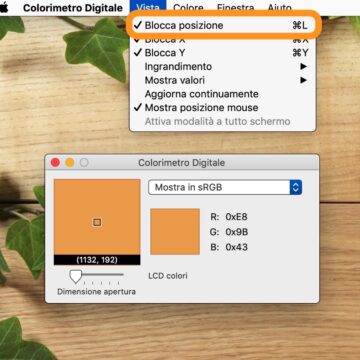The image size is (360, 360).
Task: Open the Apple menu
Action: click(4, 7)
